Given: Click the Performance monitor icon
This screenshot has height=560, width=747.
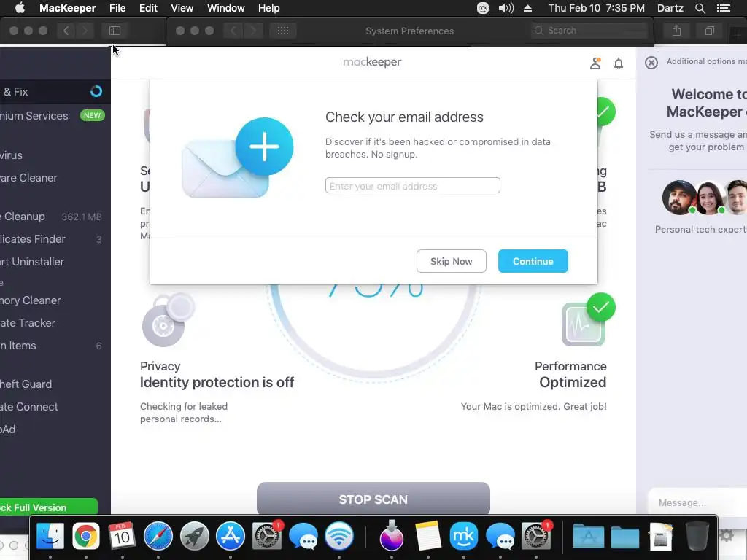Looking at the screenshot, I should (583, 324).
